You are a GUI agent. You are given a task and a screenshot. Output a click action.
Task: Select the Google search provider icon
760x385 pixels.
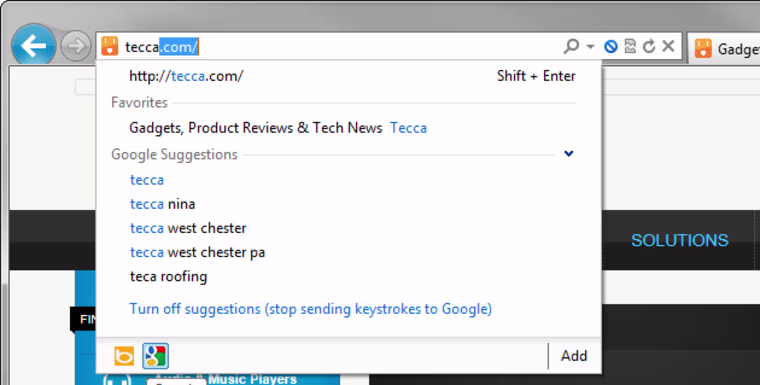click(156, 356)
